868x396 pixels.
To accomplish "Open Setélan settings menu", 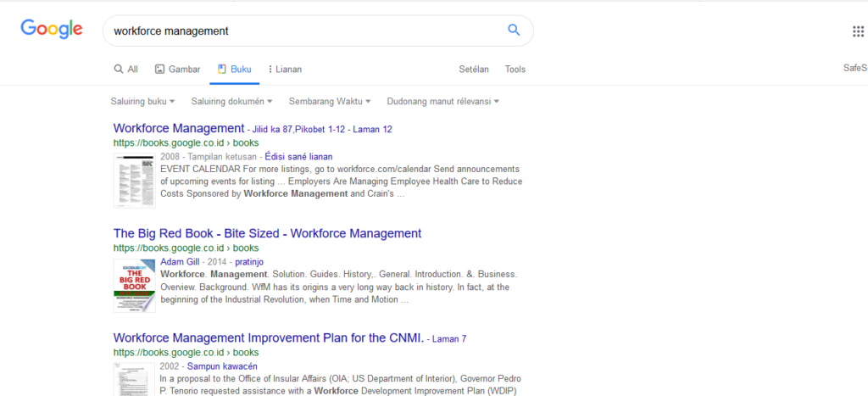I will point(474,70).
